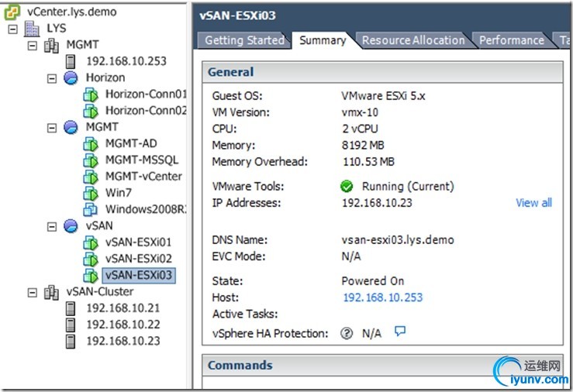The width and height of the screenshot is (573, 392).
Task: Click the MGMT cluster icon
Action: (51, 45)
